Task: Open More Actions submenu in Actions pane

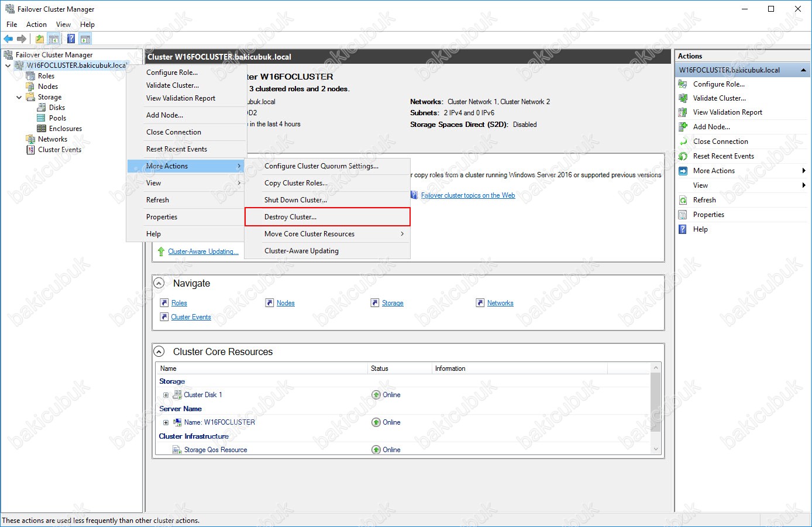Action: pyautogui.click(x=742, y=171)
